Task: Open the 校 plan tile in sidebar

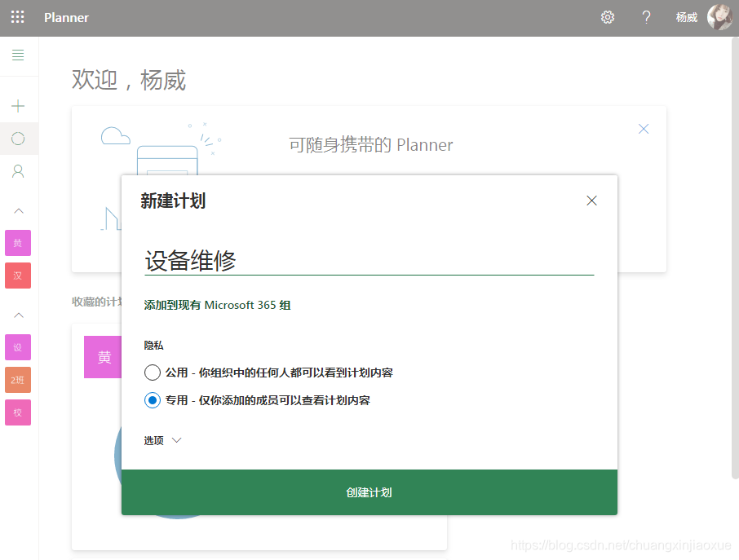Action: pos(18,412)
